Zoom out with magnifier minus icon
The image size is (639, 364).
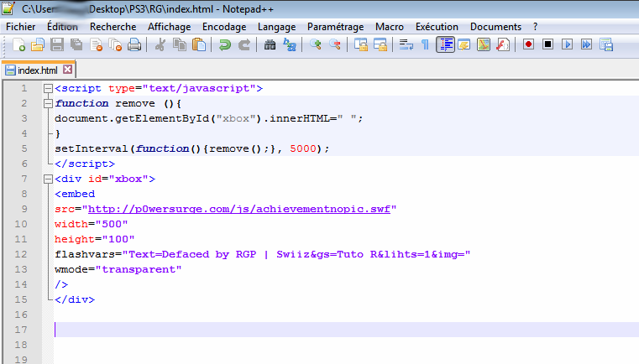tap(334, 44)
